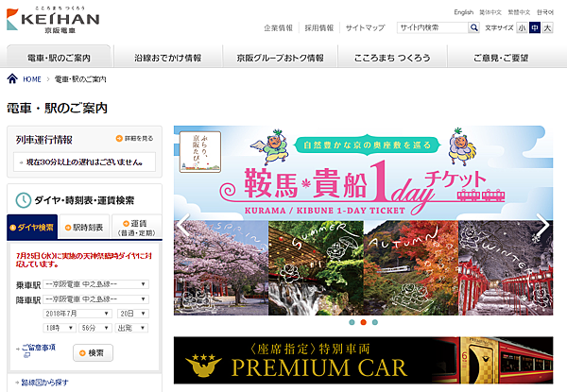Image resolution: width=567 pixels, height=392 pixels.
Task: Open 企業情報 link
Action: (278, 27)
